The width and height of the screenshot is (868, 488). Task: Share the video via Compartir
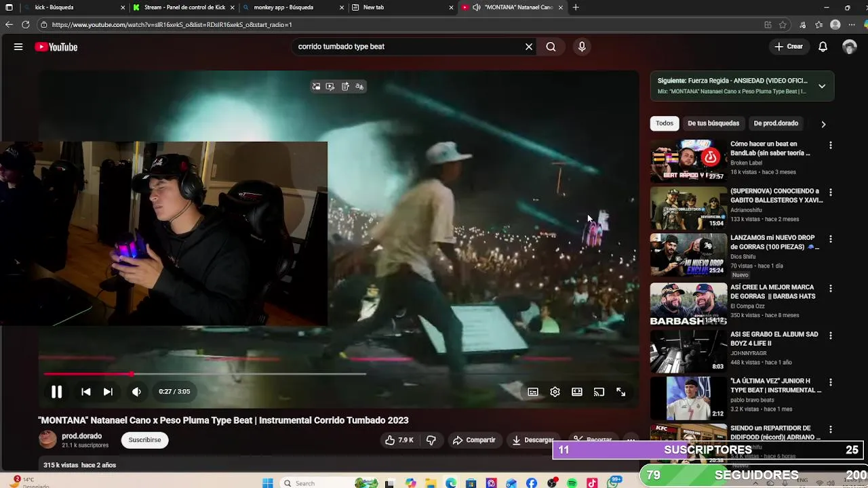pyautogui.click(x=475, y=440)
